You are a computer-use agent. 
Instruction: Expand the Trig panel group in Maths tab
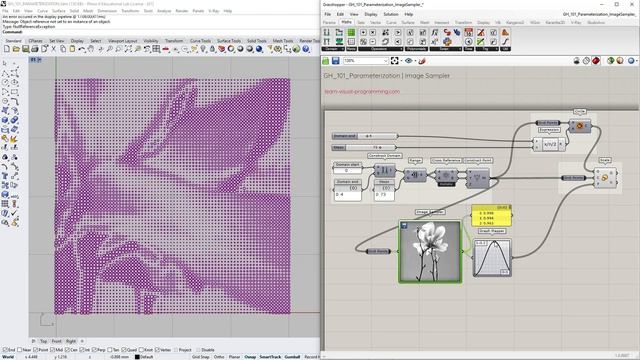(487, 49)
